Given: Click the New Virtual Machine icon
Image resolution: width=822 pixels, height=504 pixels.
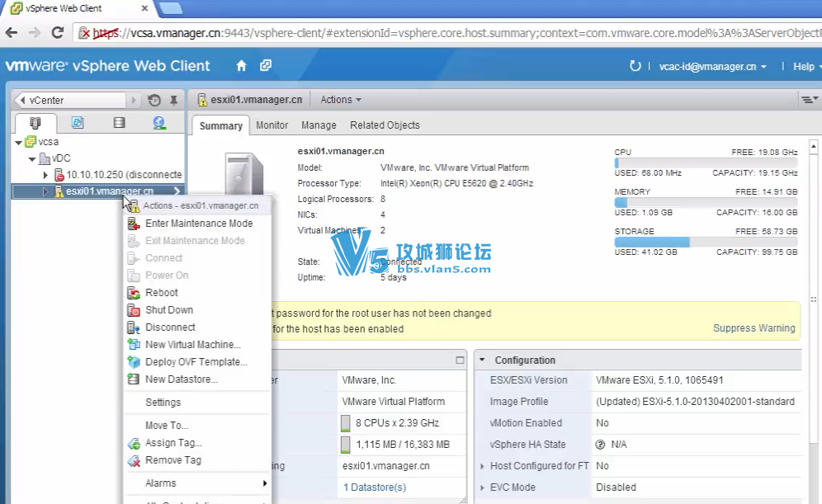Looking at the screenshot, I should click(x=134, y=345).
